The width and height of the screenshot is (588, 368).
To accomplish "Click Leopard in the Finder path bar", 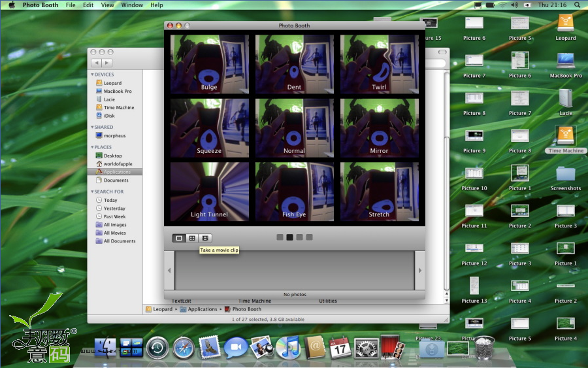I will 159,309.
